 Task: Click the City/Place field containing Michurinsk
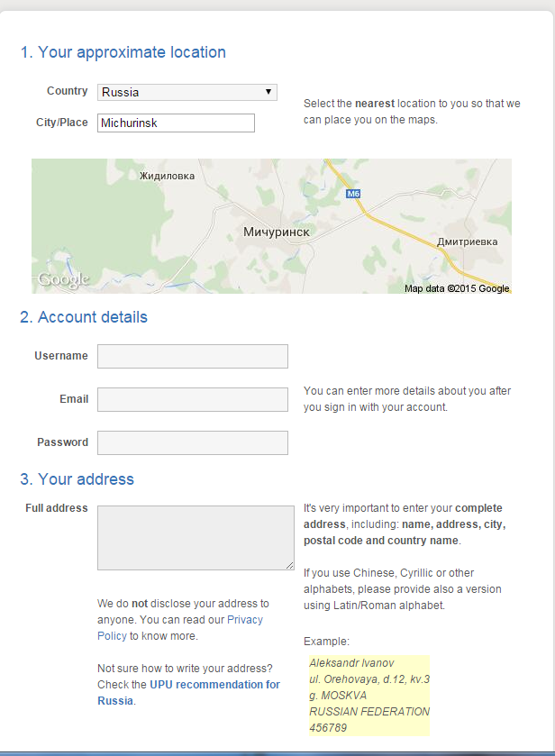point(176,123)
